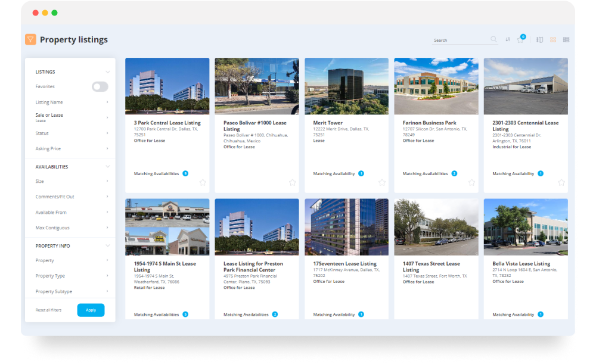This screenshot has width=596, height=364.
Task: Click Reset all filters link
Action: pos(48,310)
